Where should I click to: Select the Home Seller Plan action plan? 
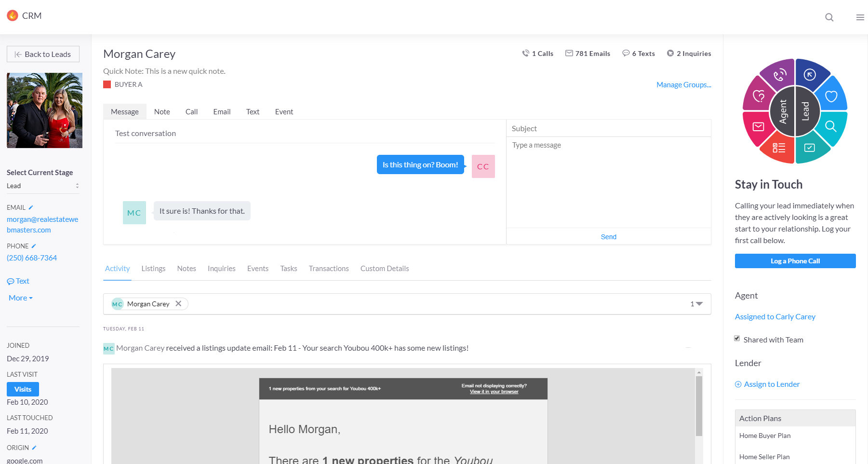(764, 457)
